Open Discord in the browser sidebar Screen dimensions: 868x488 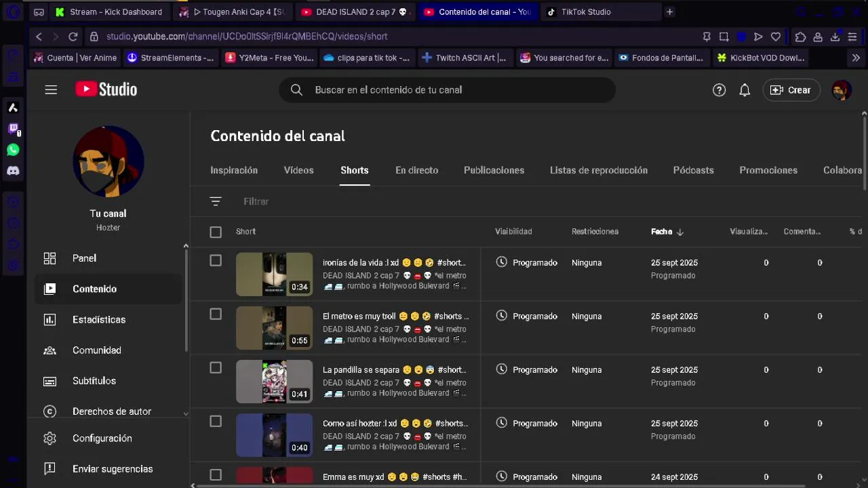pyautogui.click(x=13, y=171)
